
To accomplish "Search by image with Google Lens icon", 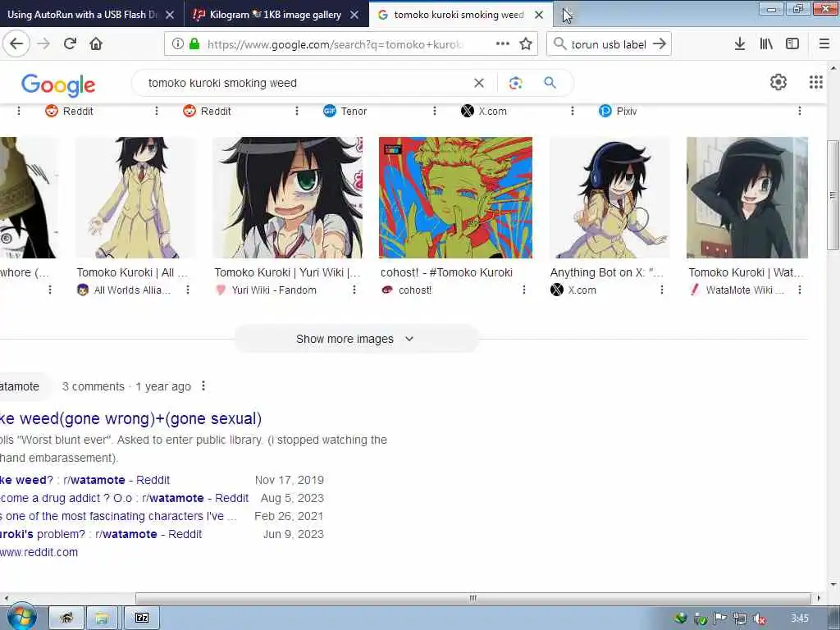I will coord(515,83).
